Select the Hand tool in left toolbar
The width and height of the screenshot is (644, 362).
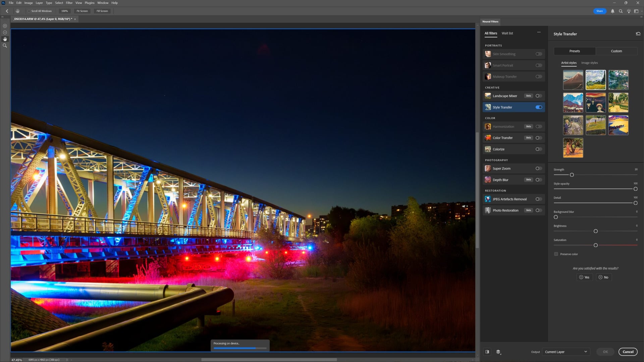(5, 39)
